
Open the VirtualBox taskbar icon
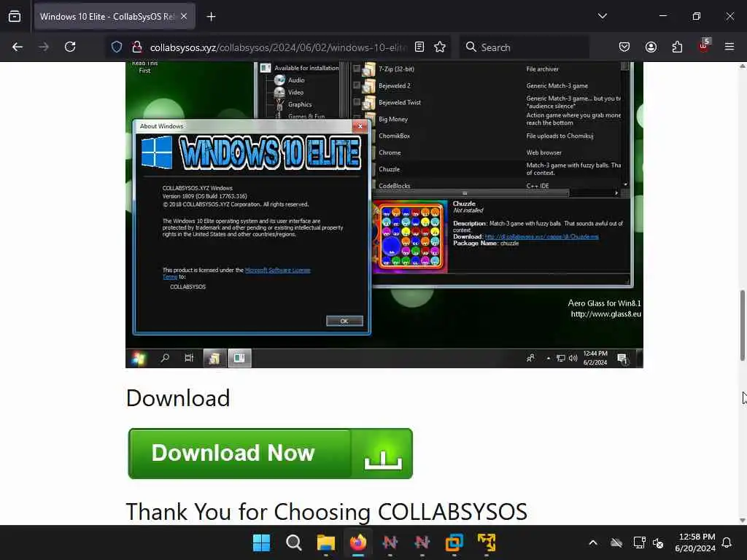[x=454, y=542]
